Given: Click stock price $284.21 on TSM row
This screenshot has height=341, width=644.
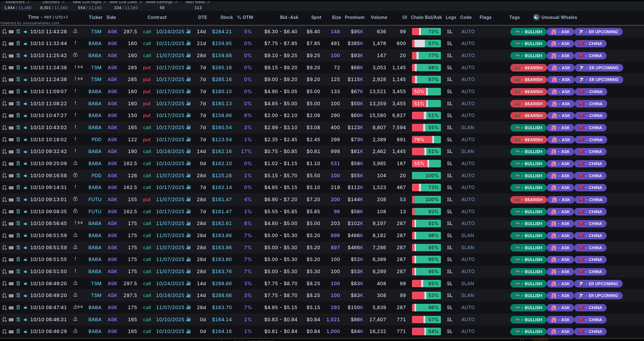Looking at the screenshot, I should [222, 32].
